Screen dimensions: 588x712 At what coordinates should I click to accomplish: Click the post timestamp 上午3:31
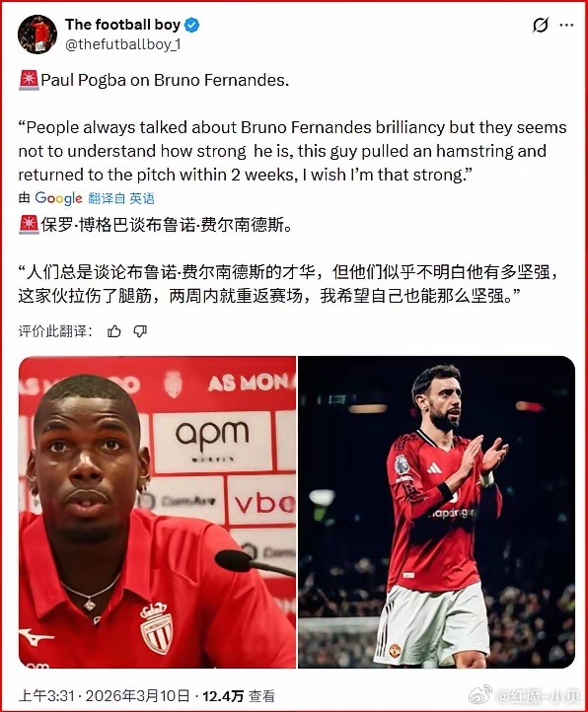click(46, 695)
